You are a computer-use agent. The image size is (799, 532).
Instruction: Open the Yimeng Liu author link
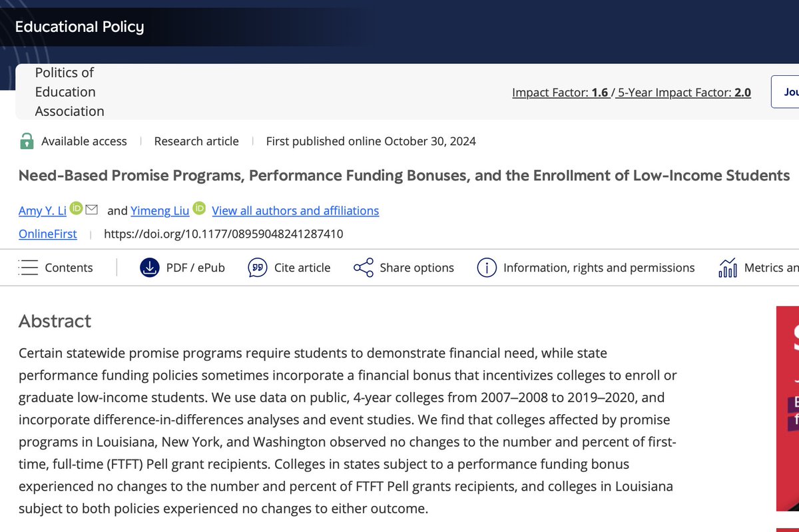(160, 210)
